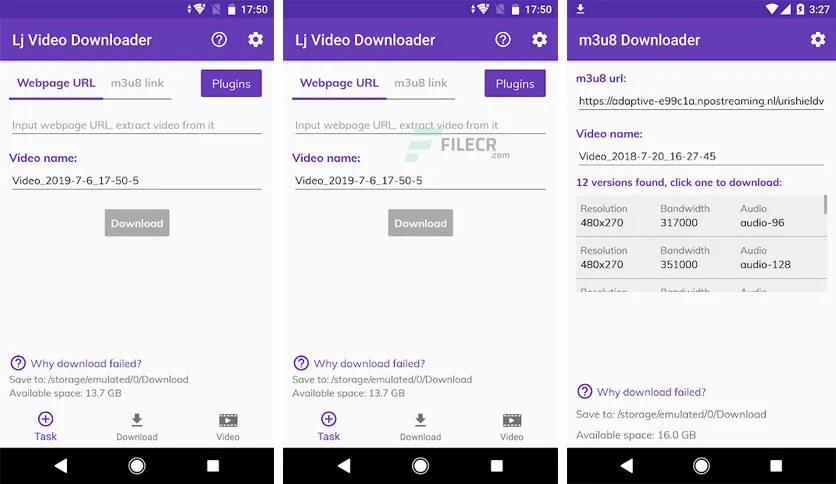Tap gray Download button in middle phone
Image resolution: width=836 pixels, height=484 pixels.
421,223
